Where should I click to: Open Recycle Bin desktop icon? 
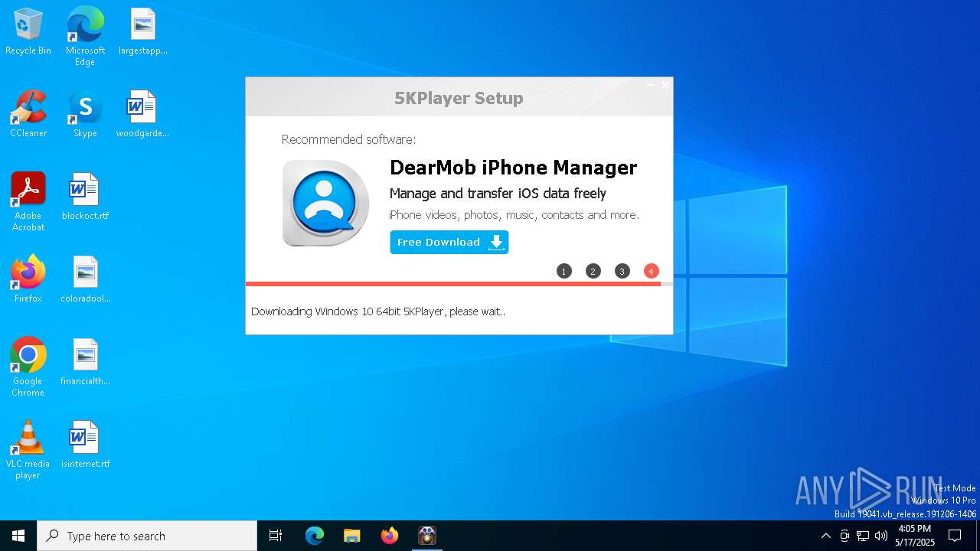28,32
